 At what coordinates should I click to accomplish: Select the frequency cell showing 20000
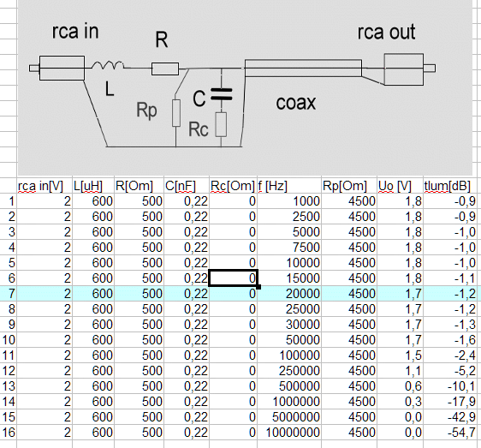click(289, 294)
